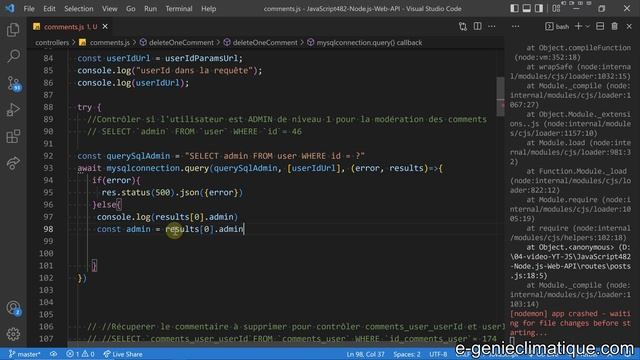
Task: Customize layout icon in title bar
Action: pos(556,8)
